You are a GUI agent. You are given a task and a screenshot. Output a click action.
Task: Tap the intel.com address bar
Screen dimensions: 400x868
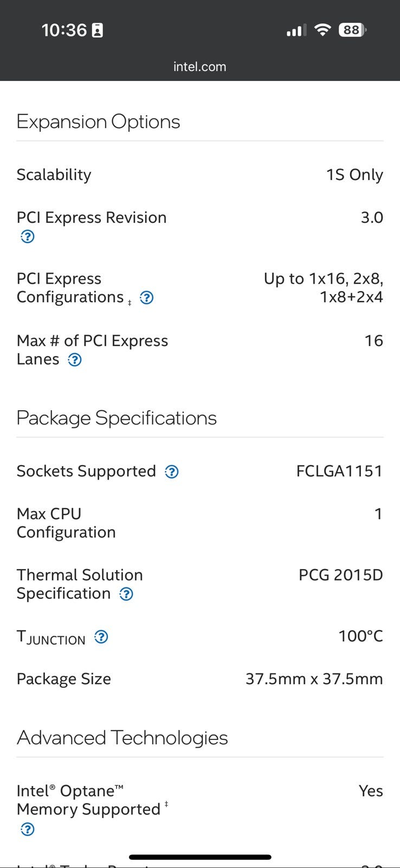tap(199, 67)
